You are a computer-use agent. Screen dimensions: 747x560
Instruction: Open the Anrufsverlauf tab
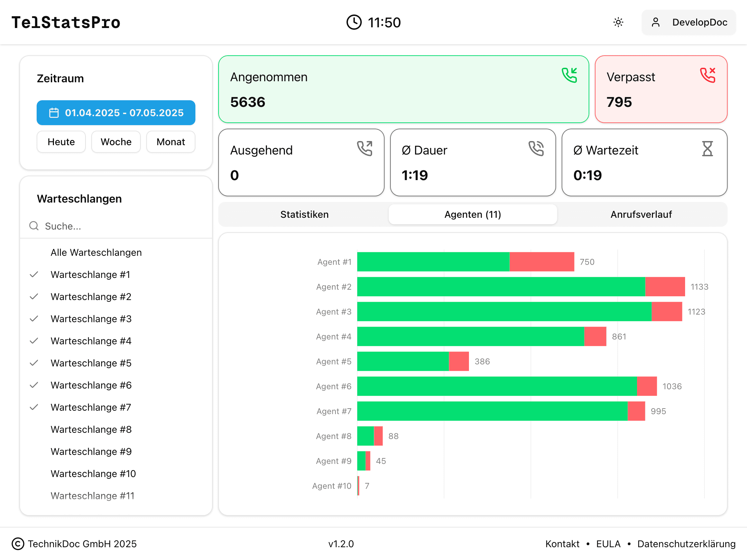641,214
